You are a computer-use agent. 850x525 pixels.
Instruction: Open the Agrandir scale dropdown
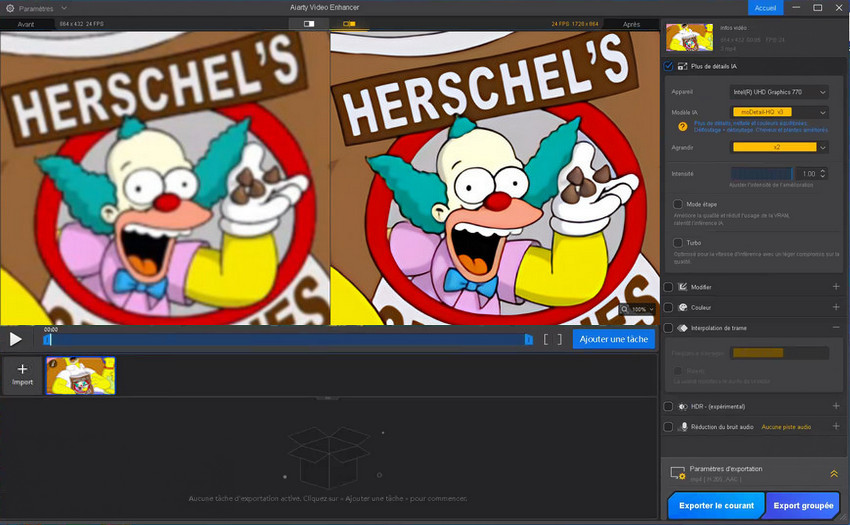(x=779, y=147)
